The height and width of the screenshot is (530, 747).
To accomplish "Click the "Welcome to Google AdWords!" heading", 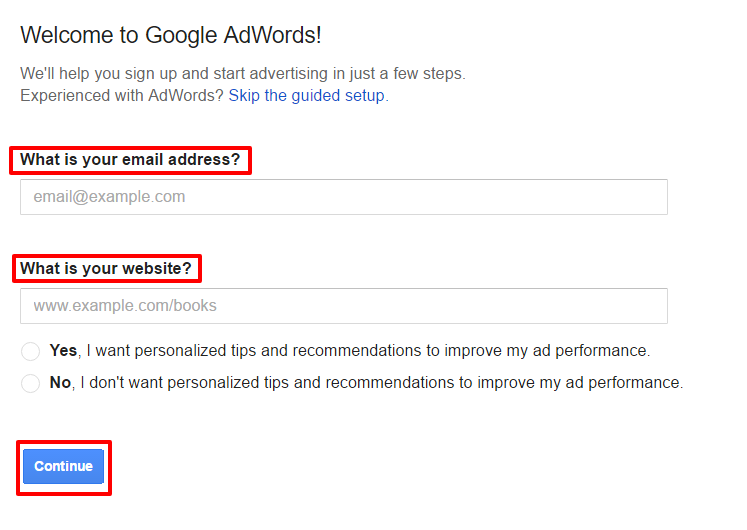I will coord(171,36).
